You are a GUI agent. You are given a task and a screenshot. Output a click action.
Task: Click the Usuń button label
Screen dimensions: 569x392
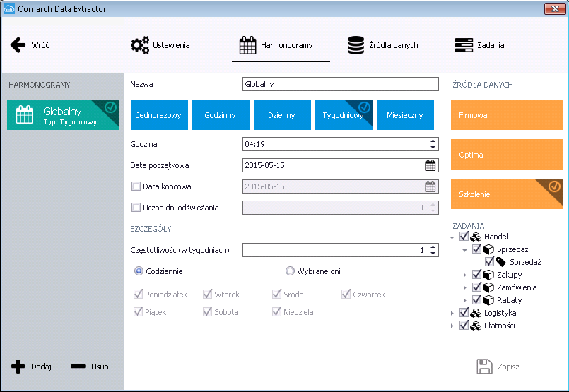pos(100,367)
